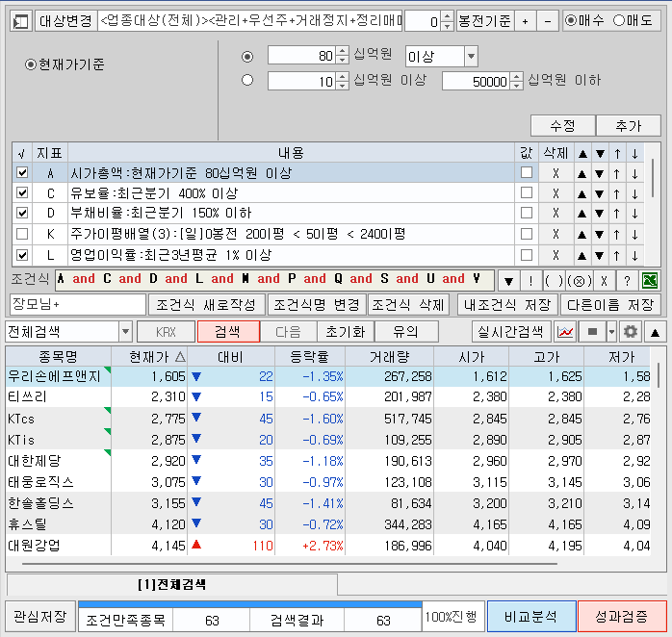This screenshot has width=672, height=637.
Task: Expand the formula dropdown arrow
Action: tap(508, 281)
